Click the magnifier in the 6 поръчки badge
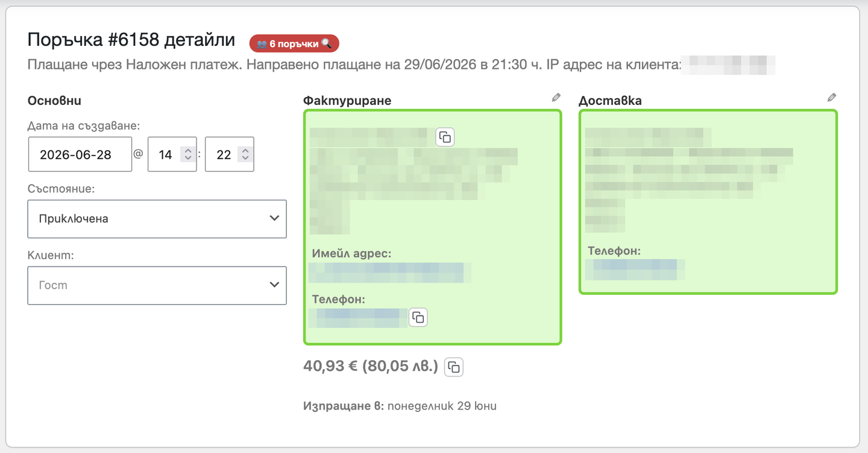Screen dimensions: 868x453 [326, 43]
